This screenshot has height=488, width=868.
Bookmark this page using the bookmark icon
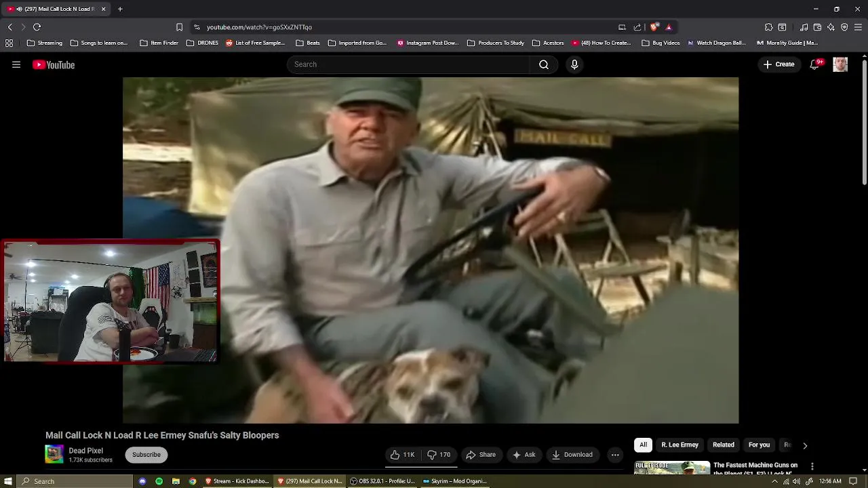pyautogui.click(x=179, y=27)
